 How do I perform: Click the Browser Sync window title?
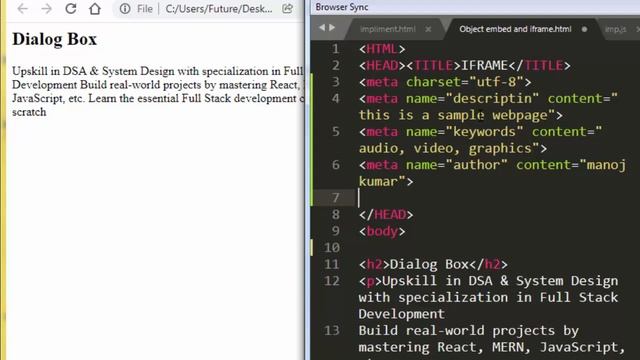click(342, 7)
